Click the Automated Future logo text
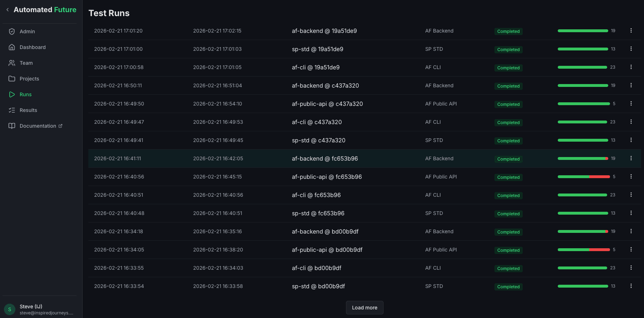The width and height of the screenshot is (644, 318). [45, 10]
